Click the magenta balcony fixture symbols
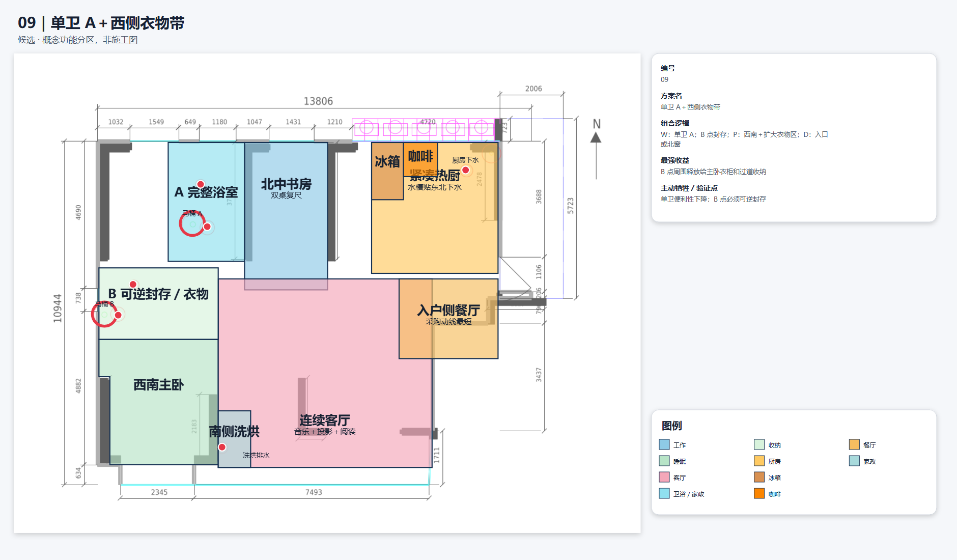The image size is (957, 560). point(424,128)
